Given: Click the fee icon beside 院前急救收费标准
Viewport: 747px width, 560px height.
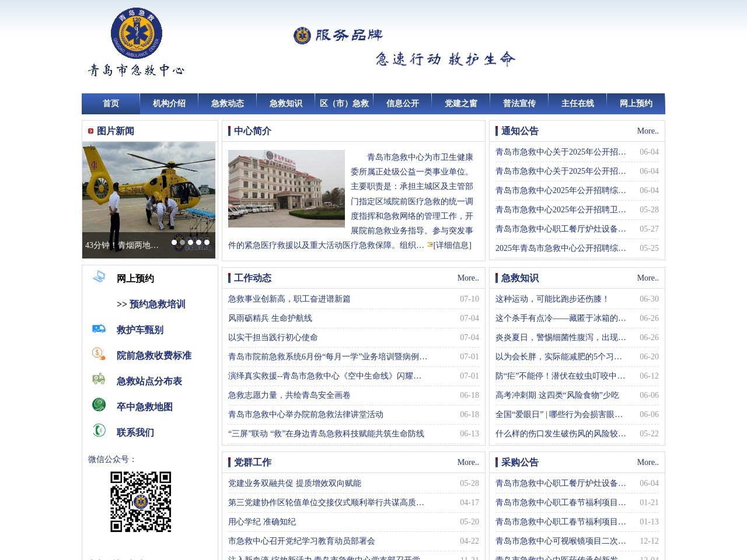Looking at the screenshot, I should [x=99, y=354].
